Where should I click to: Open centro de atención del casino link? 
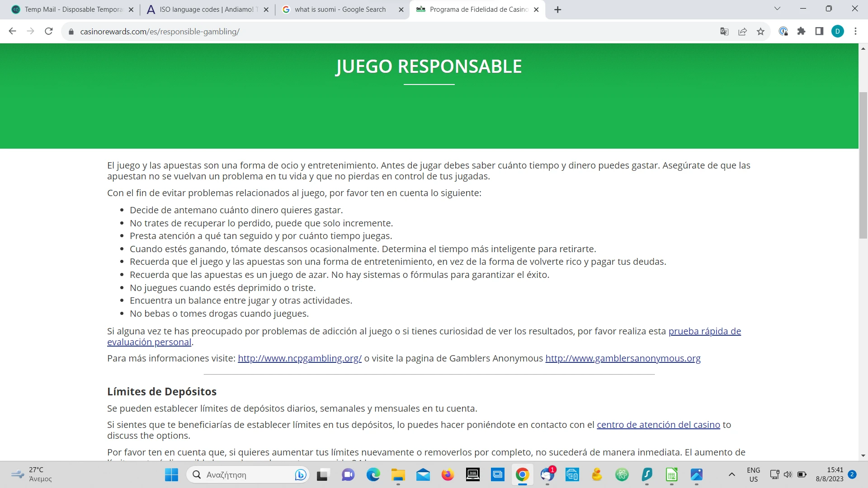point(658,425)
